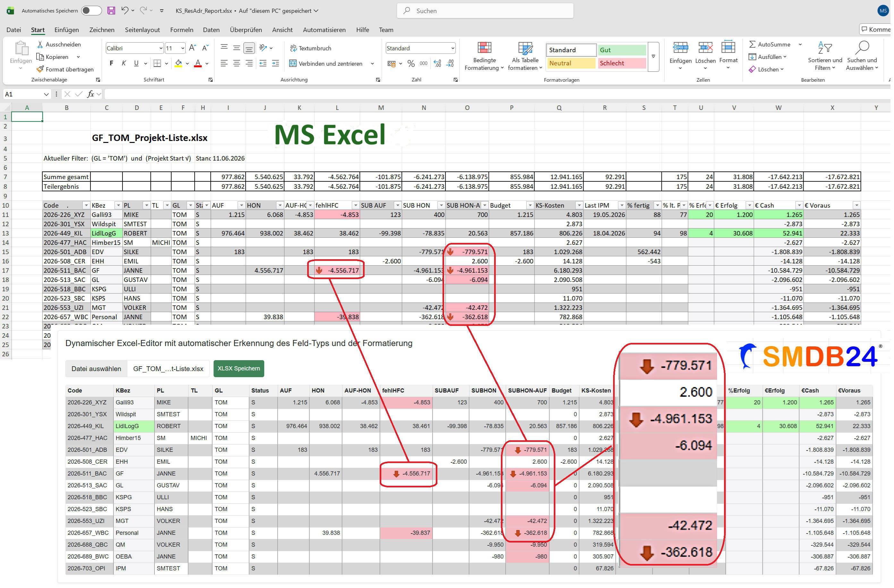894x588 pixels.
Task: Select the Neutral cell style swatch
Action: [x=571, y=63]
